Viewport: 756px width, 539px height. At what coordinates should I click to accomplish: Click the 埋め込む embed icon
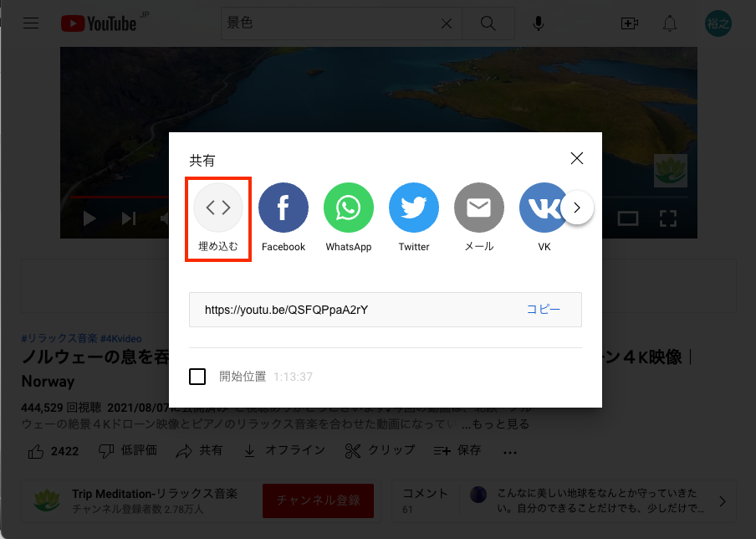(218, 208)
